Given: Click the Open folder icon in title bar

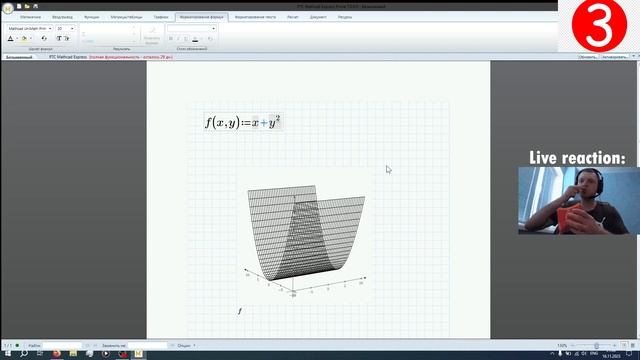Looking at the screenshot, I should 27,6.
